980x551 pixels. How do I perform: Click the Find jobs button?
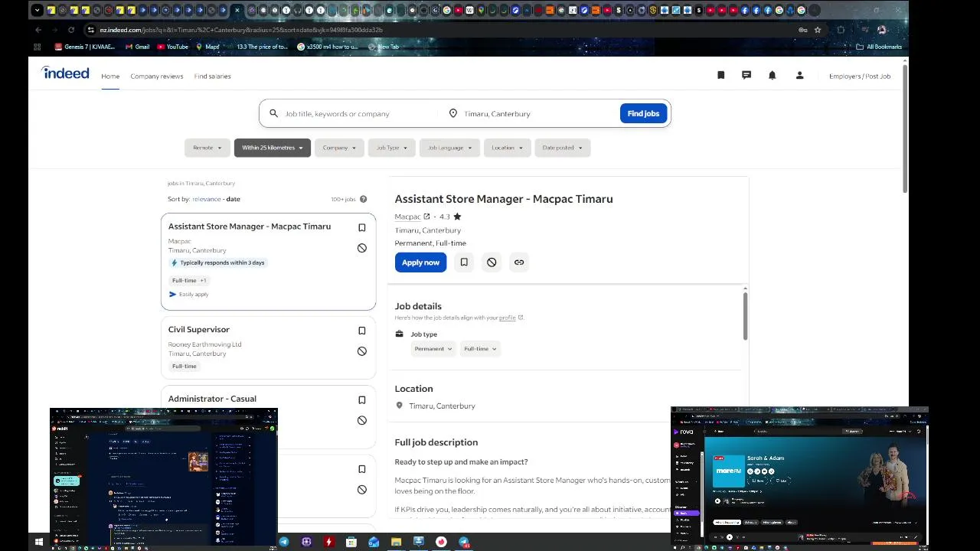[643, 113]
